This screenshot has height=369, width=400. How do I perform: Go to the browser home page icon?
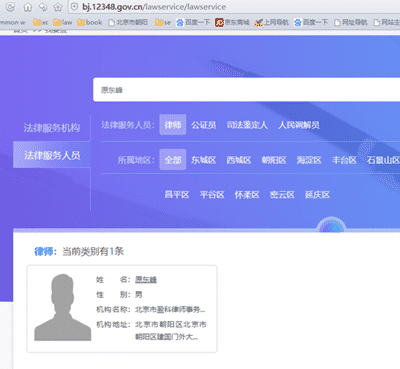pos(28,7)
